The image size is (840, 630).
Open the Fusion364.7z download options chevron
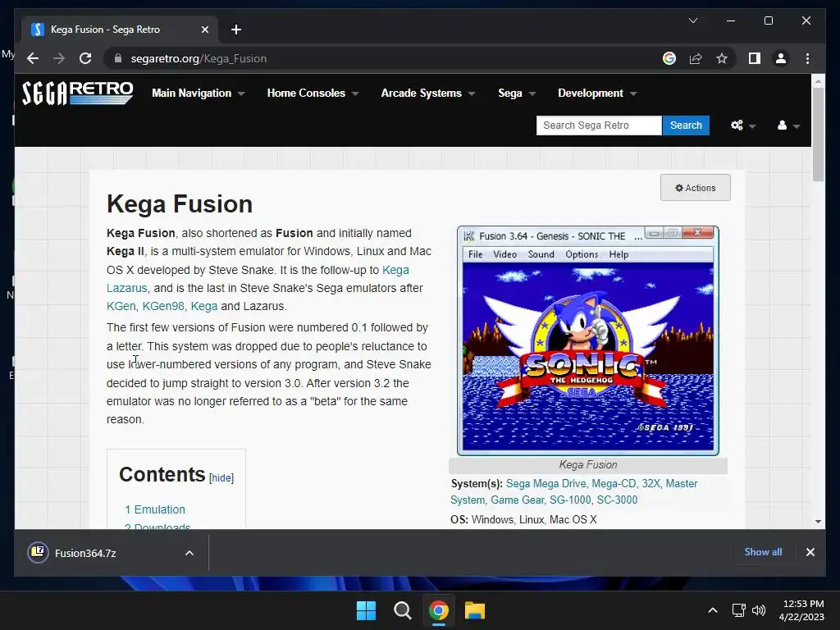pos(189,553)
